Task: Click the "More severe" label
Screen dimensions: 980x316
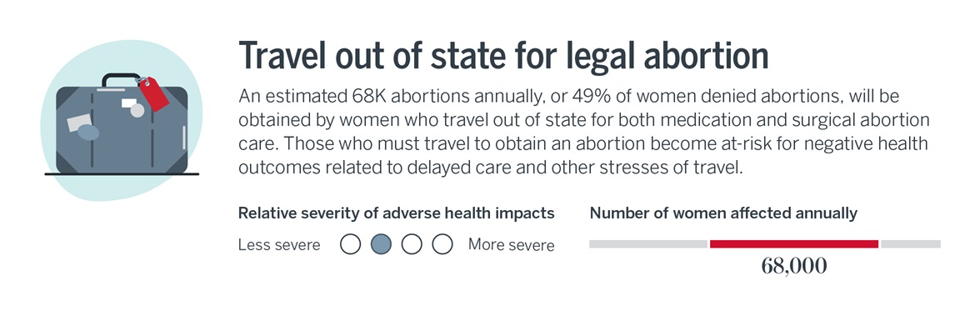Action: [x=512, y=244]
